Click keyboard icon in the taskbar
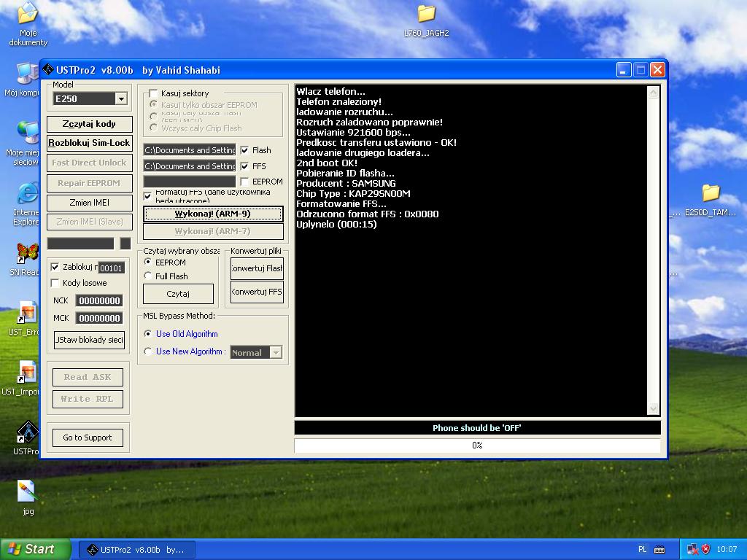 pyautogui.click(x=659, y=550)
